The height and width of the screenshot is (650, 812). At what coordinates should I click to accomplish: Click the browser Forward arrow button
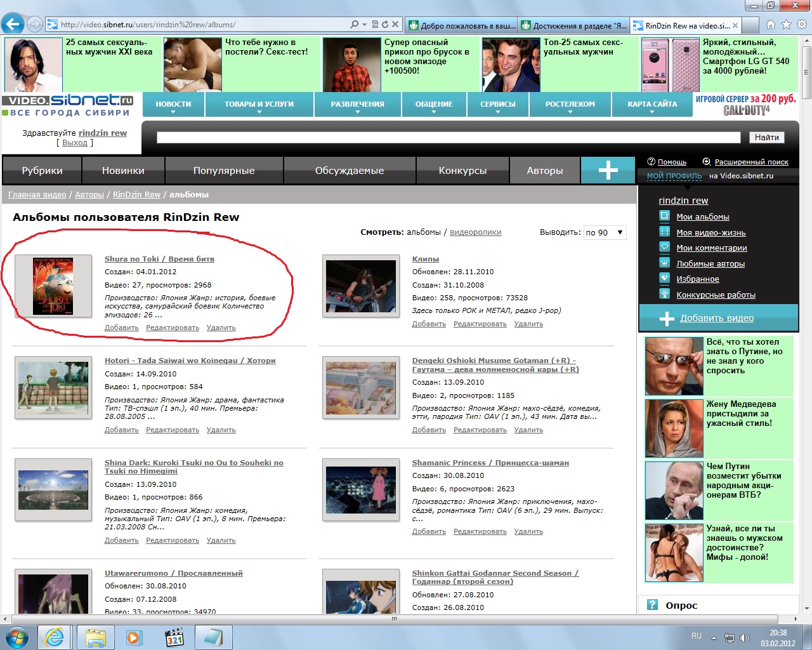tap(35, 25)
